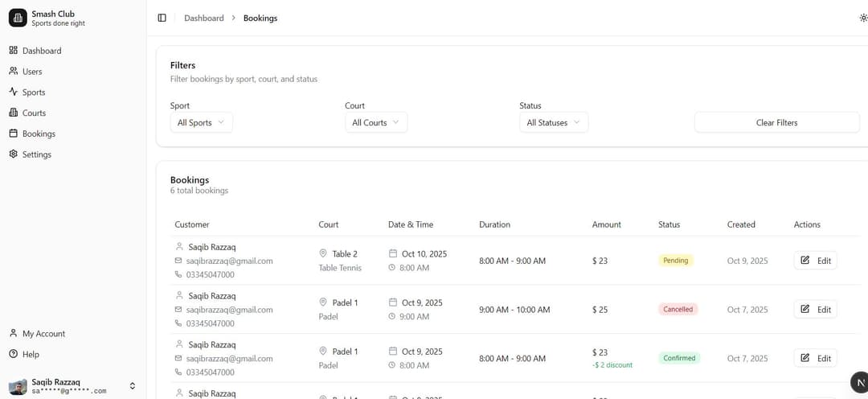Click the Smash Club logo icon

click(x=18, y=18)
